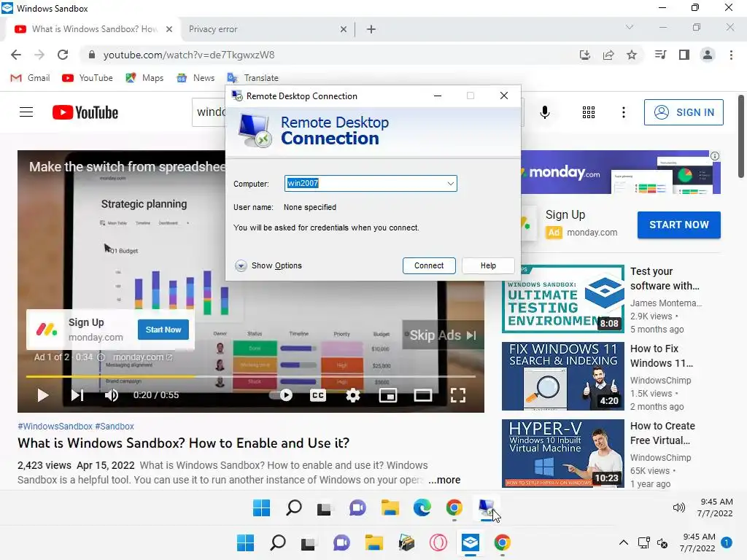Close the Privacy error tab
The image size is (747, 560).
344,29
